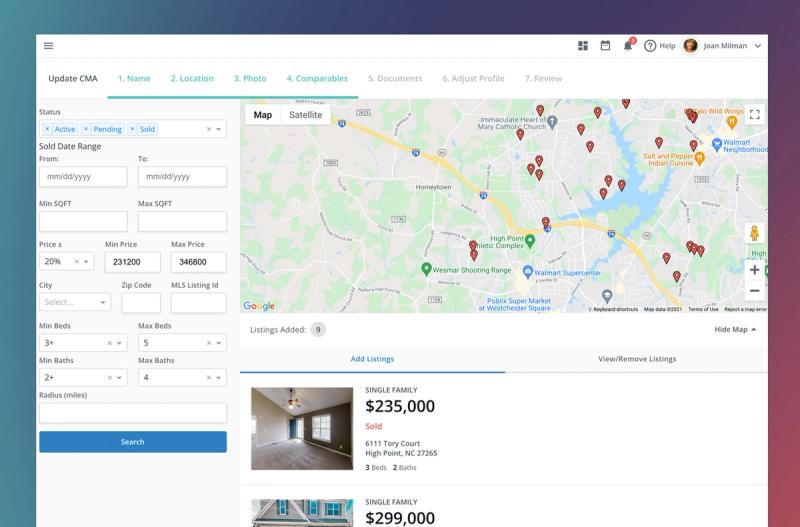Clear the Min Beds 3+ value
800x527 pixels.
[109, 343]
